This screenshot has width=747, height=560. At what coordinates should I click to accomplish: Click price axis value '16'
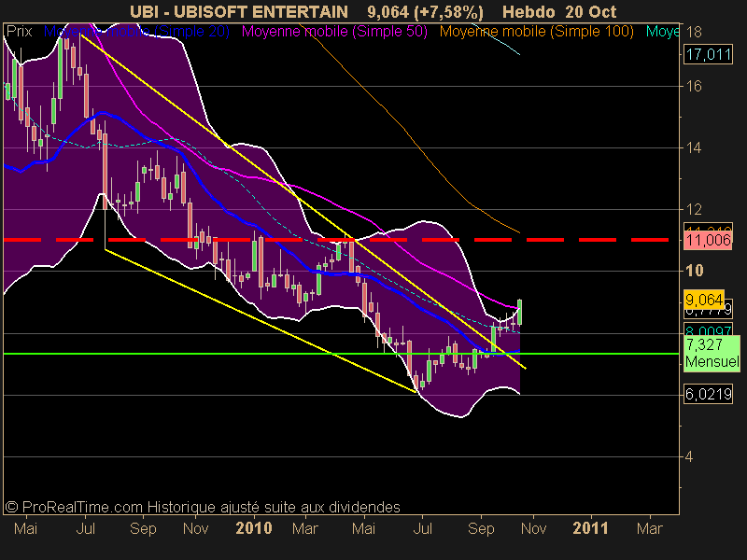click(694, 86)
